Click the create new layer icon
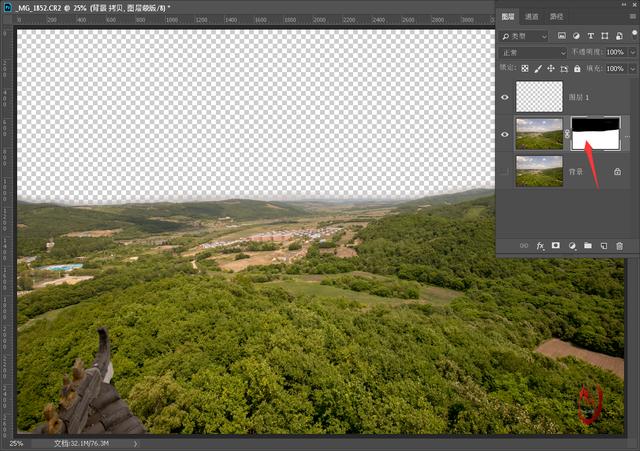640x451 pixels. point(604,246)
